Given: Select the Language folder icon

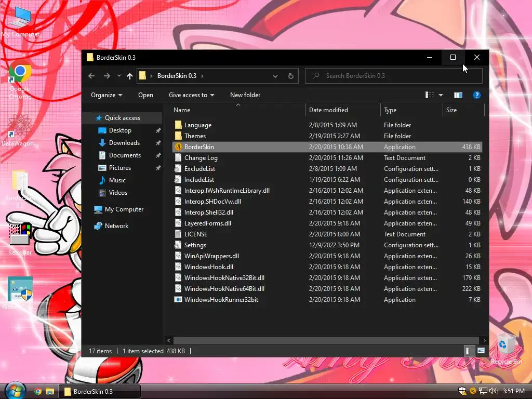Looking at the screenshot, I should pyautogui.click(x=178, y=125).
